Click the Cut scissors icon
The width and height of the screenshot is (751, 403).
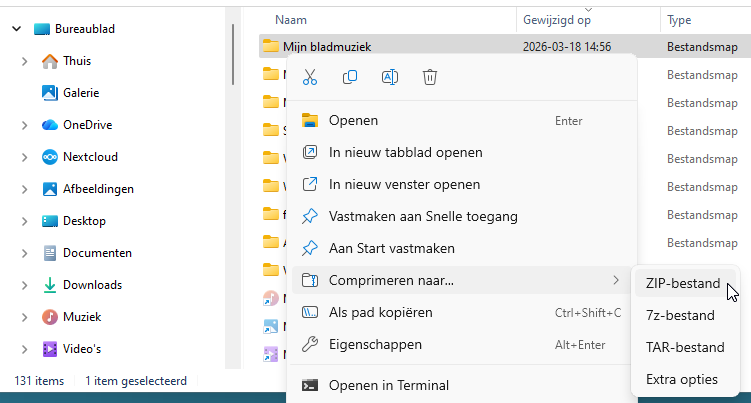click(310, 77)
